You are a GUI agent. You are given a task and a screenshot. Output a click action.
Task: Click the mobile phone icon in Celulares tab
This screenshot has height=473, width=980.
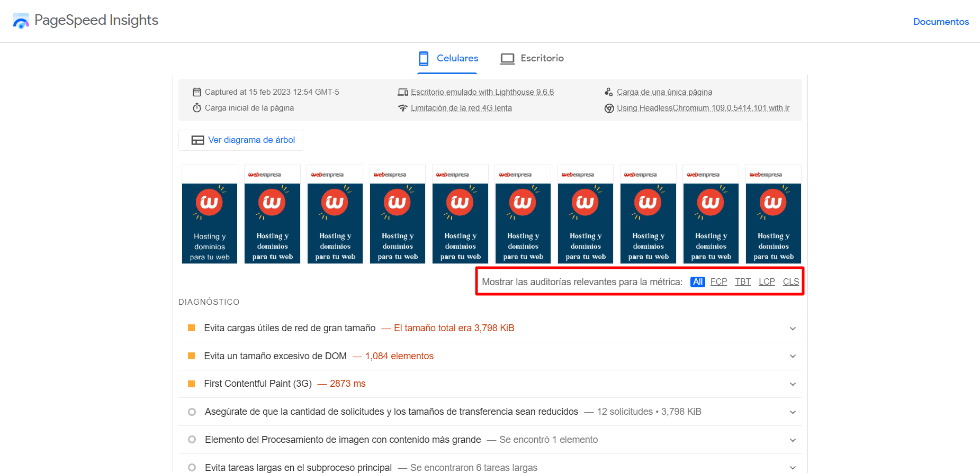point(424,58)
